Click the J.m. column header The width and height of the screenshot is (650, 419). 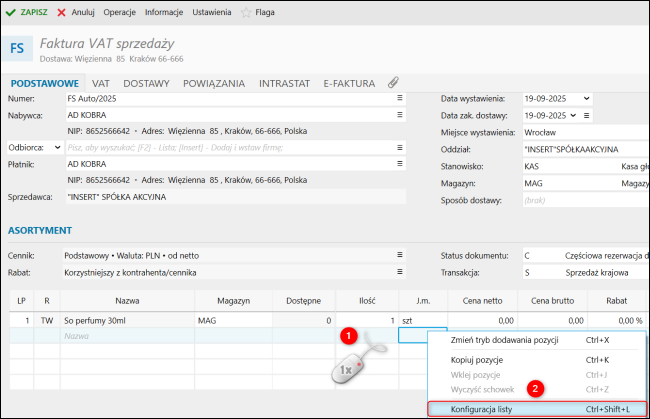click(423, 301)
